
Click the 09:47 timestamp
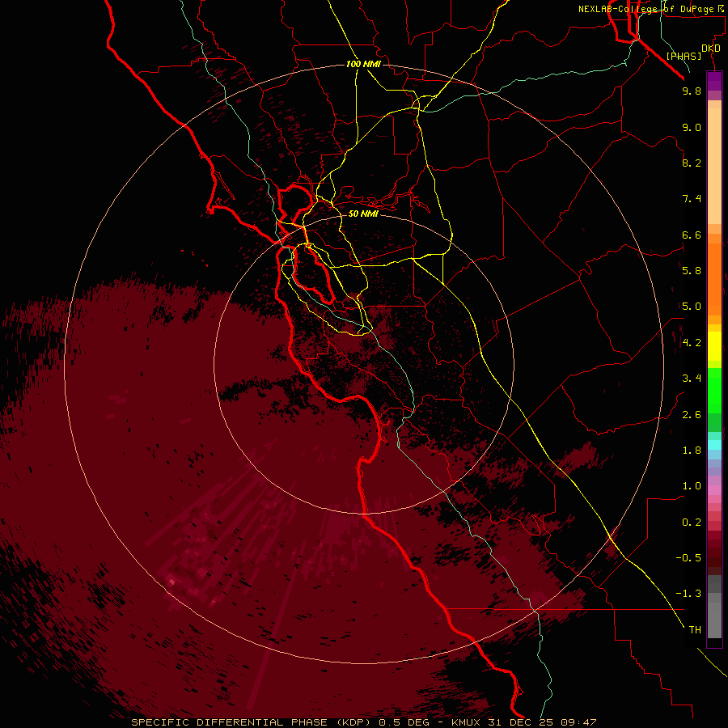click(x=578, y=722)
